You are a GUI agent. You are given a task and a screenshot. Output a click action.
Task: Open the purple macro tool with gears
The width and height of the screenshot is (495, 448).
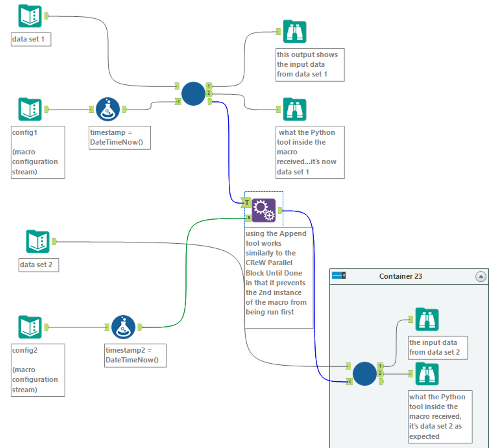[x=263, y=210]
